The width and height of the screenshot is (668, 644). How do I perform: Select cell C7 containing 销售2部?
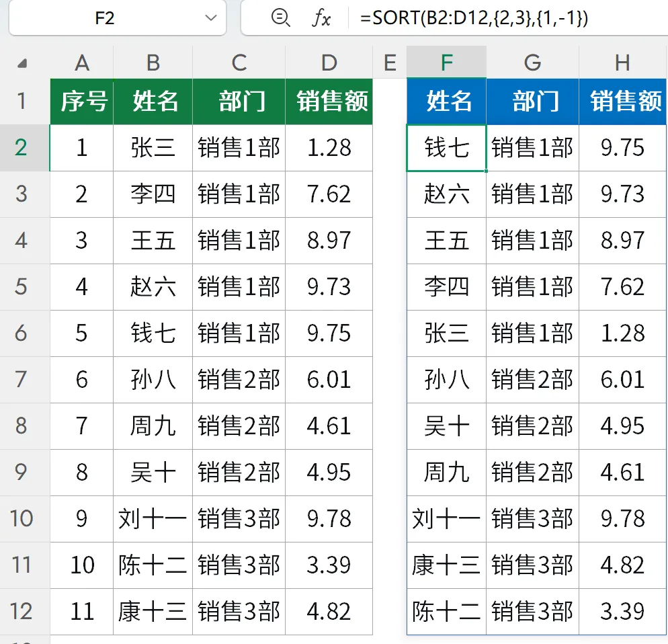tap(239, 380)
